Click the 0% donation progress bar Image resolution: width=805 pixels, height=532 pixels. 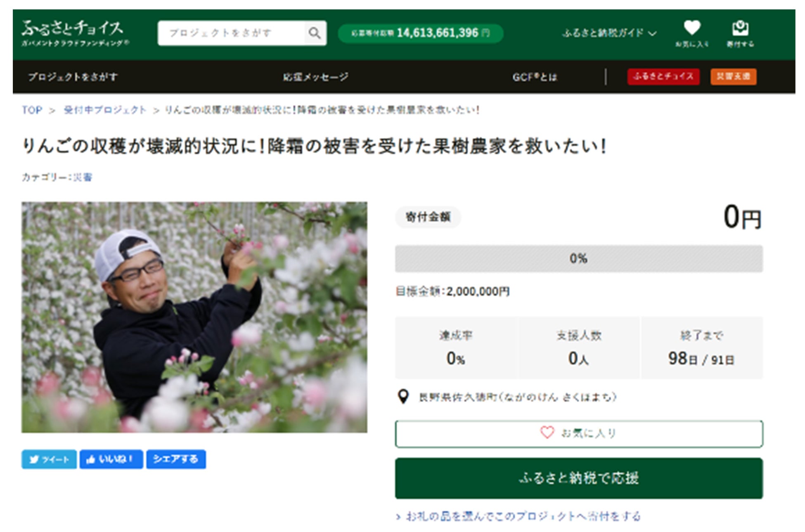[x=579, y=258]
